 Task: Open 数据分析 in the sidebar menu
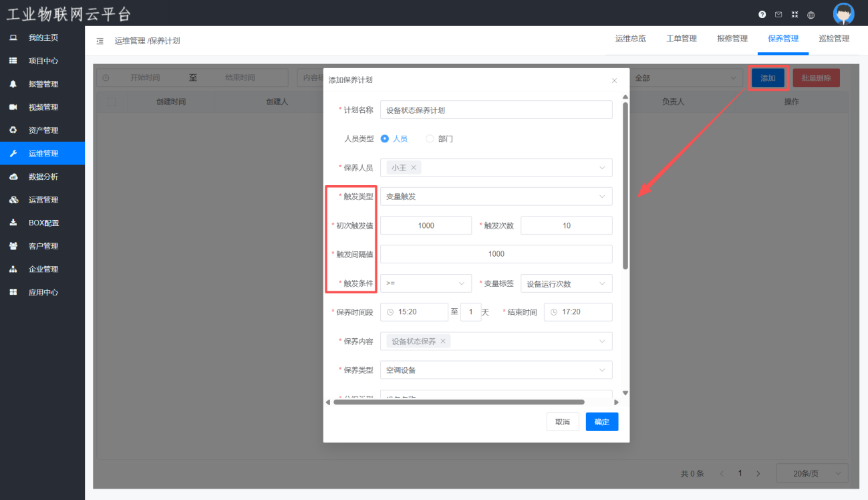43,177
